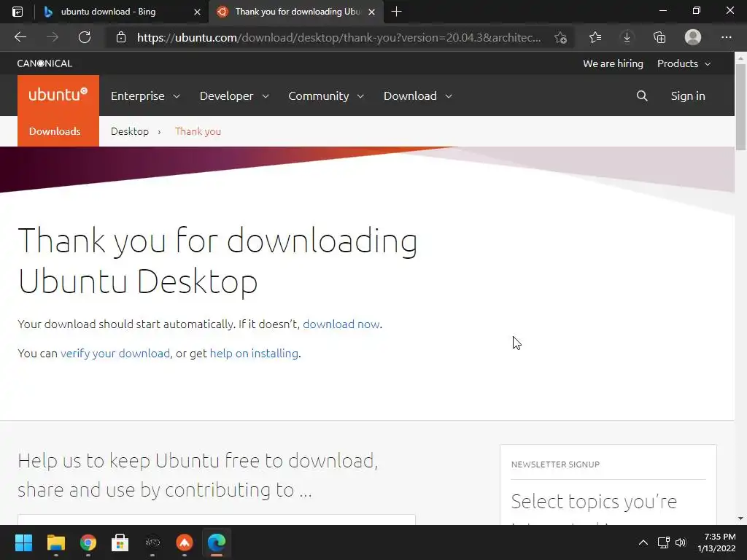Click the Microsoft Edge taskbar icon
Screen dimensions: 747x560
(217, 542)
